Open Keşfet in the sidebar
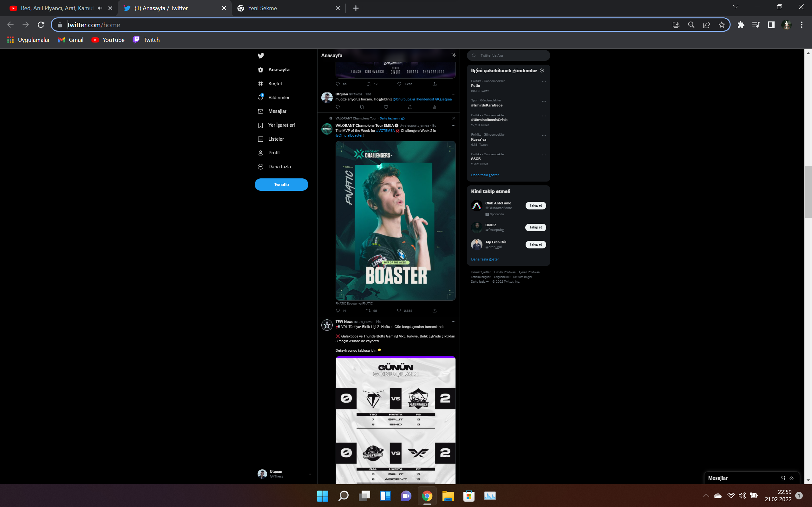The image size is (812, 507). [275, 83]
